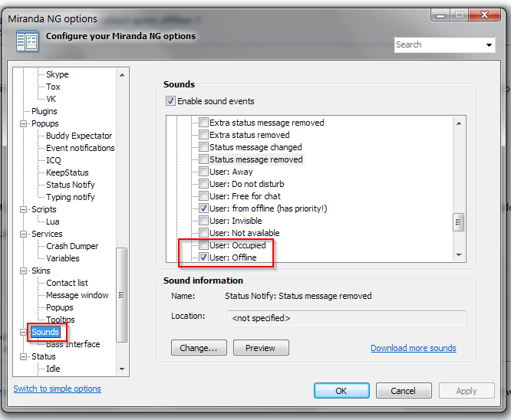The width and height of the screenshot is (511, 420).
Task: Click Preview sound button
Action: coord(261,348)
